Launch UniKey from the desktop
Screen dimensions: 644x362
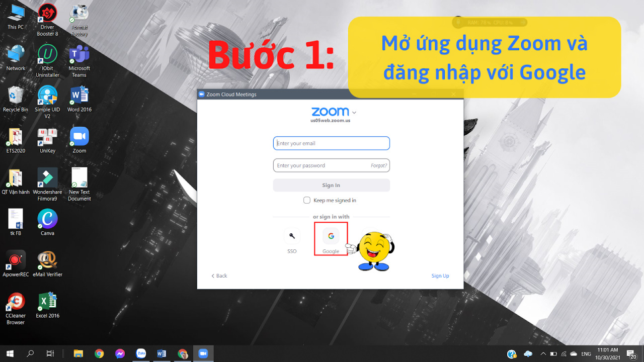[x=47, y=136]
